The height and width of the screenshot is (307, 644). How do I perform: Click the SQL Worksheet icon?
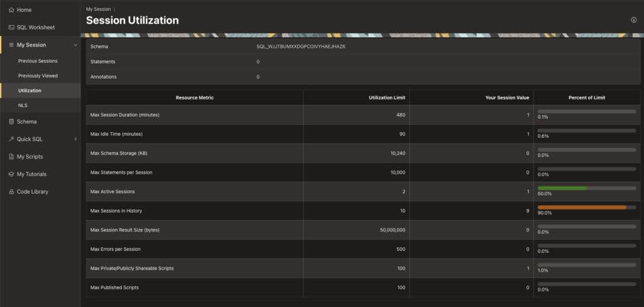click(x=11, y=28)
